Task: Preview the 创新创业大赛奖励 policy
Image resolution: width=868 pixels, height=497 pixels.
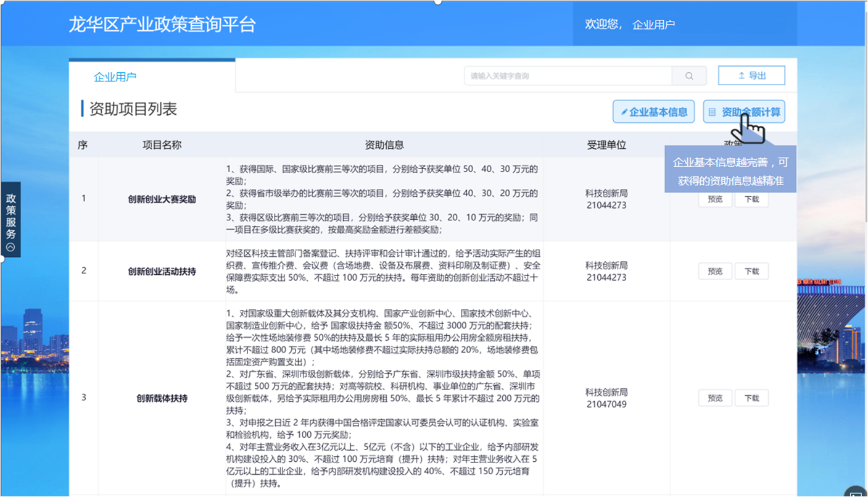Action: coord(714,199)
